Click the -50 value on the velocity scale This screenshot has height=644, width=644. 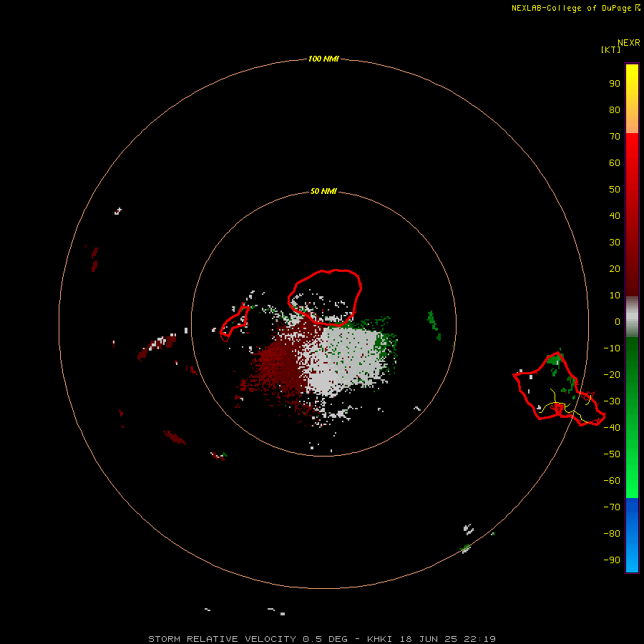(x=612, y=454)
